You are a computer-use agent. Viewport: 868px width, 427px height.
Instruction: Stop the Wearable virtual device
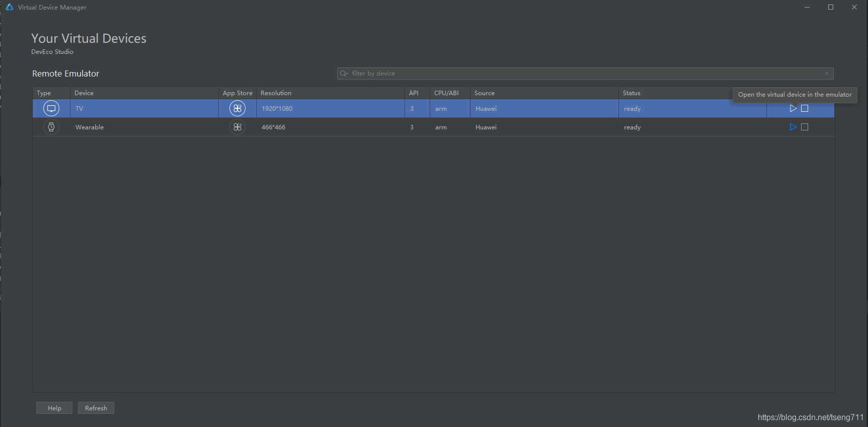(805, 127)
